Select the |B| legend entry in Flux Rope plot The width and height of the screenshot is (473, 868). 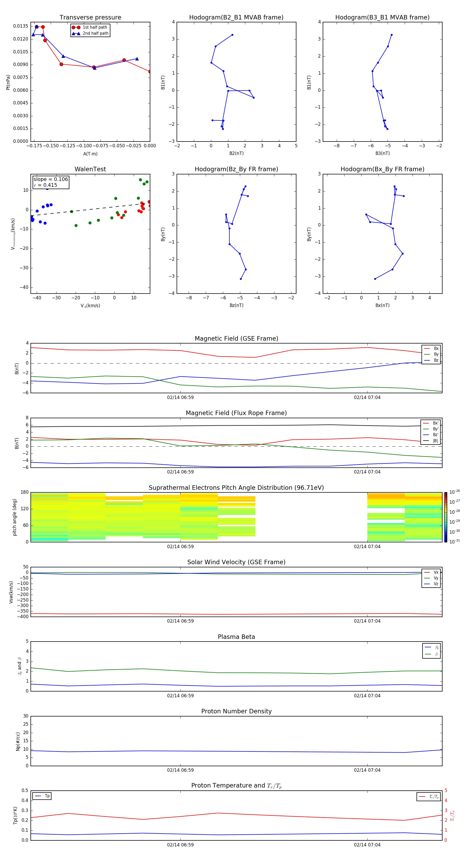tap(431, 441)
